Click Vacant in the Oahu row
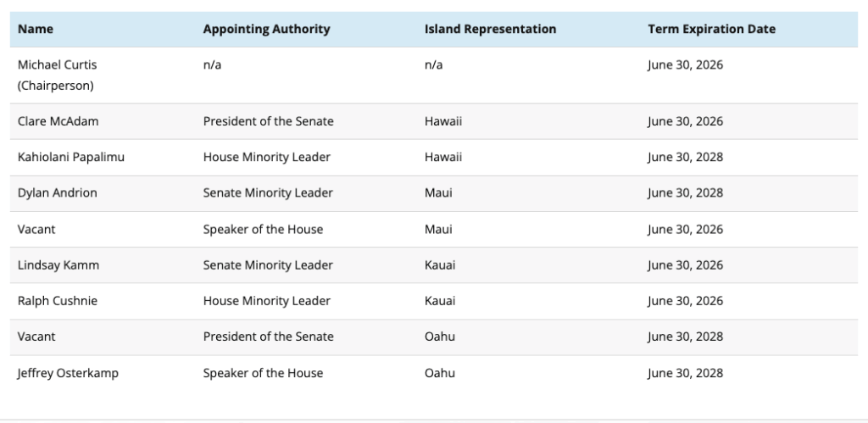The width and height of the screenshot is (868, 423). (x=36, y=337)
